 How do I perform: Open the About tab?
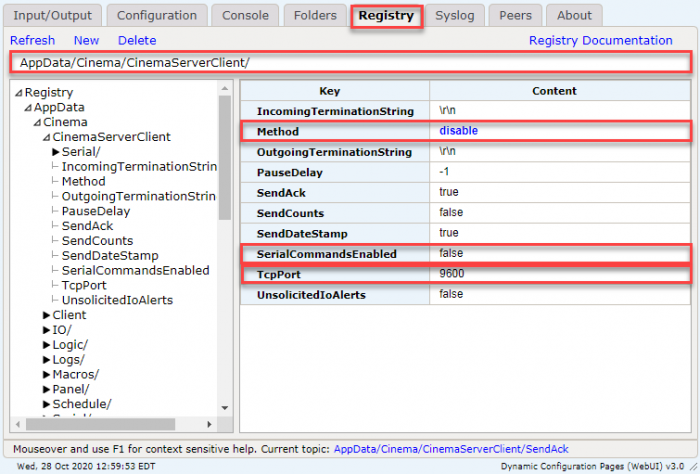point(574,16)
